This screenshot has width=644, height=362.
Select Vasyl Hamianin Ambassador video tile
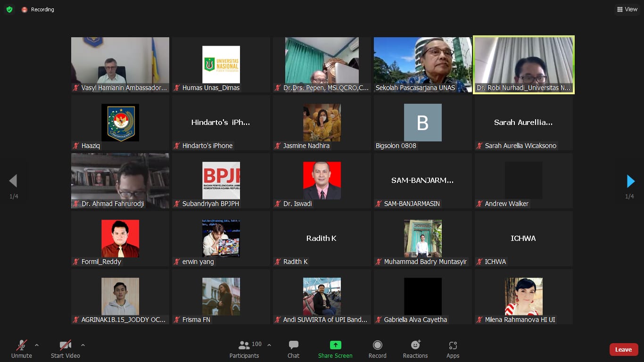pyautogui.click(x=120, y=65)
